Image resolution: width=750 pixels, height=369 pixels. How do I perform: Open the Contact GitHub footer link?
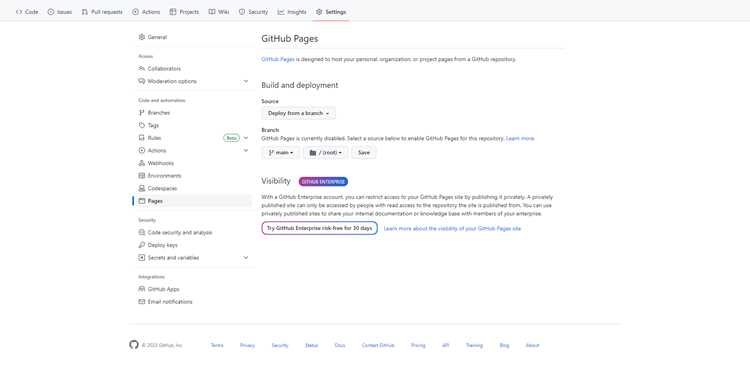(x=378, y=345)
